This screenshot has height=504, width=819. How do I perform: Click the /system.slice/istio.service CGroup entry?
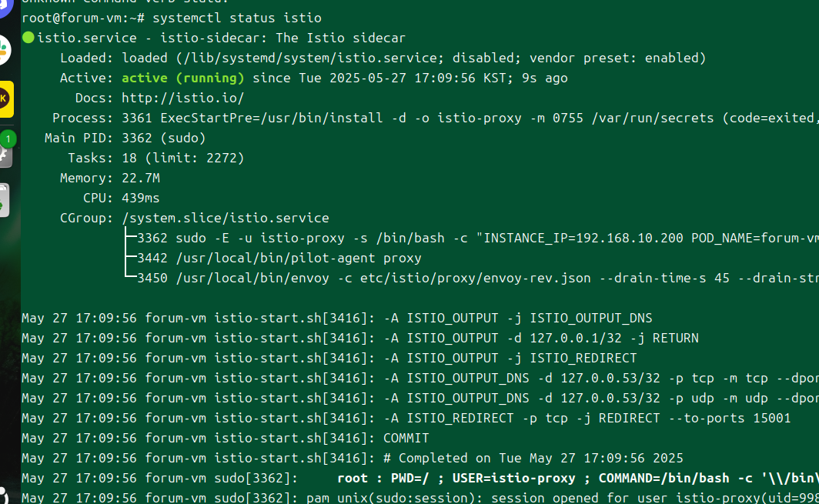tap(225, 218)
